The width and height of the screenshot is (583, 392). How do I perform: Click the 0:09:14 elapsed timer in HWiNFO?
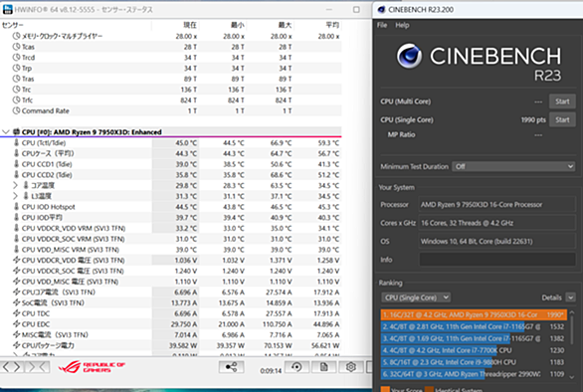271,371
